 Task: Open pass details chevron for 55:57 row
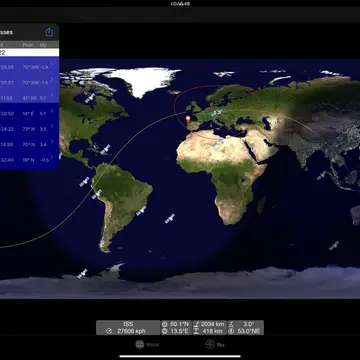pyautogui.click(x=52, y=79)
